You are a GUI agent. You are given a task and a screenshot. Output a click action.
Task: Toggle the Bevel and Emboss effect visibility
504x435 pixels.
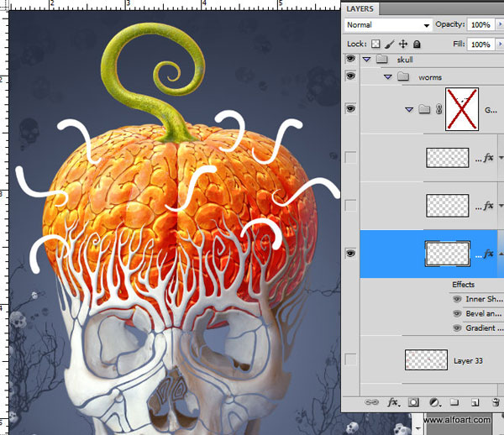point(457,313)
